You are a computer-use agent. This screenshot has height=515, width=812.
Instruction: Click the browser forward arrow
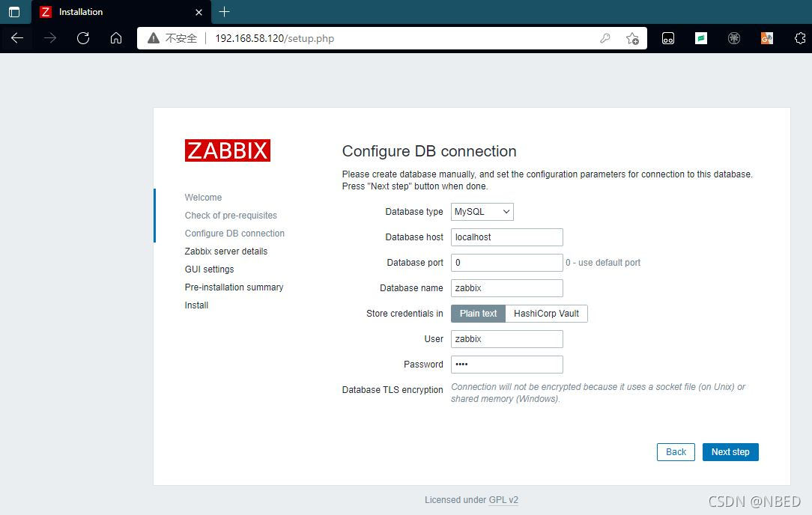tap(50, 37)
